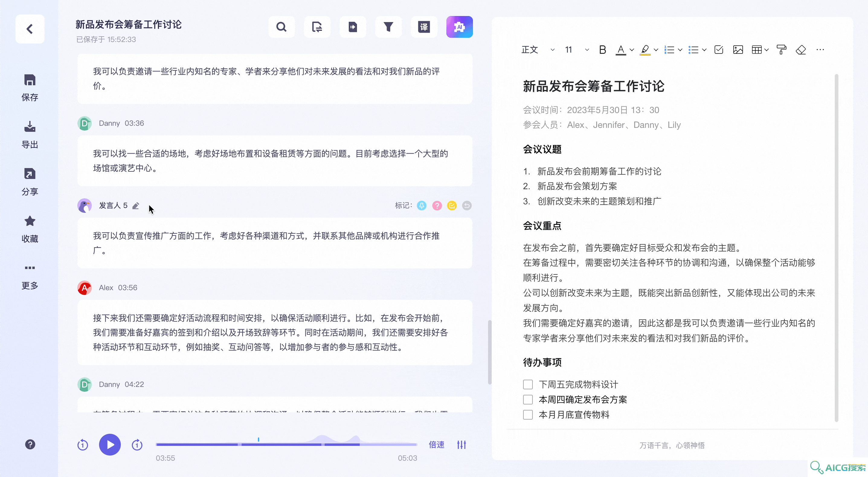Go back using the left chevron button

click(x=30, y=29)
